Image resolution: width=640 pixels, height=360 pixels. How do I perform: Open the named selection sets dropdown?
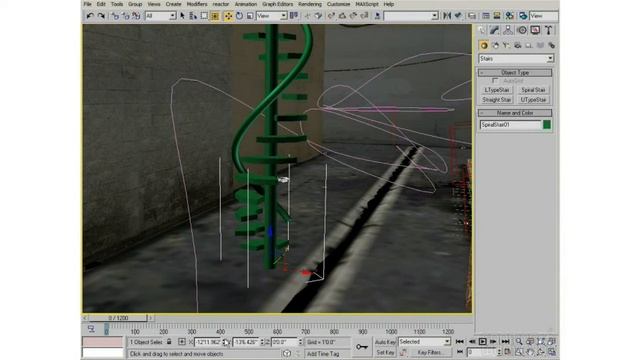pos(411,16)
